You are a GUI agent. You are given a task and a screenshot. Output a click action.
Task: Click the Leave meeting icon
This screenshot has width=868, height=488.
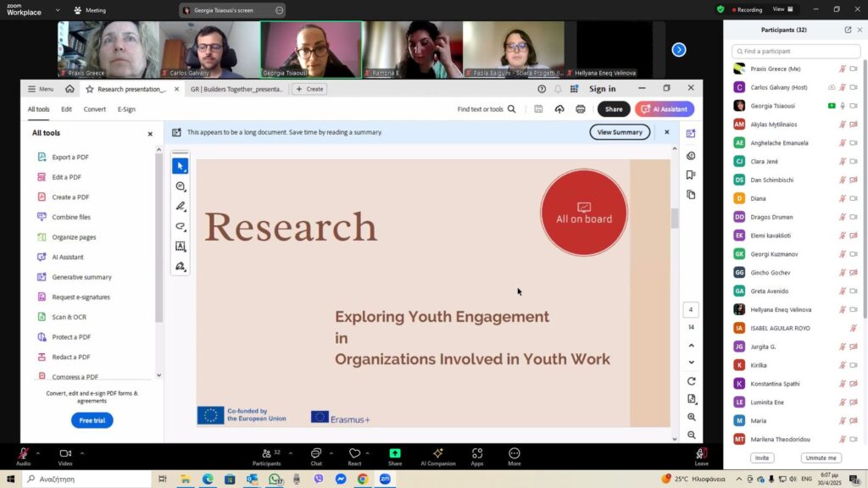(x=701, y=454)
